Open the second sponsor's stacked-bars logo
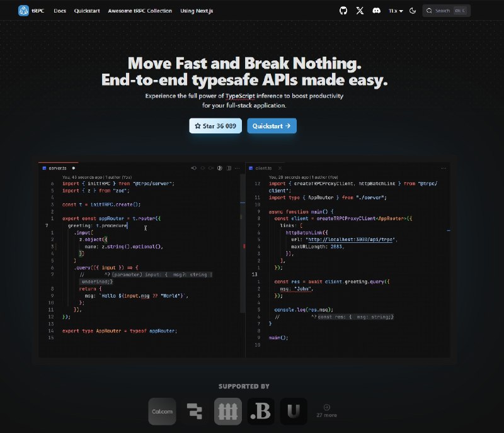This screenshot has height=433, width=504. pyautogui.click(x=195, y=412)
